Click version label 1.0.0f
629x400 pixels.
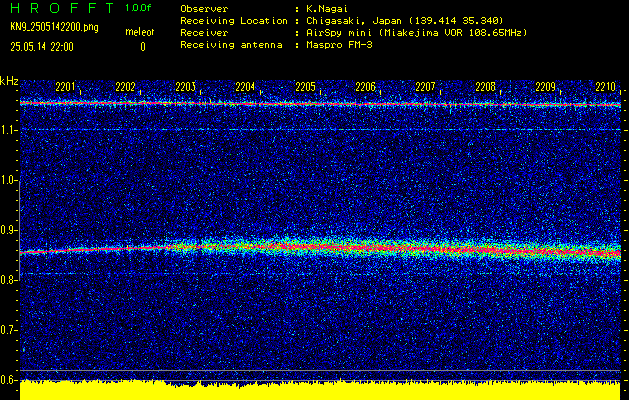coord(138,8)
